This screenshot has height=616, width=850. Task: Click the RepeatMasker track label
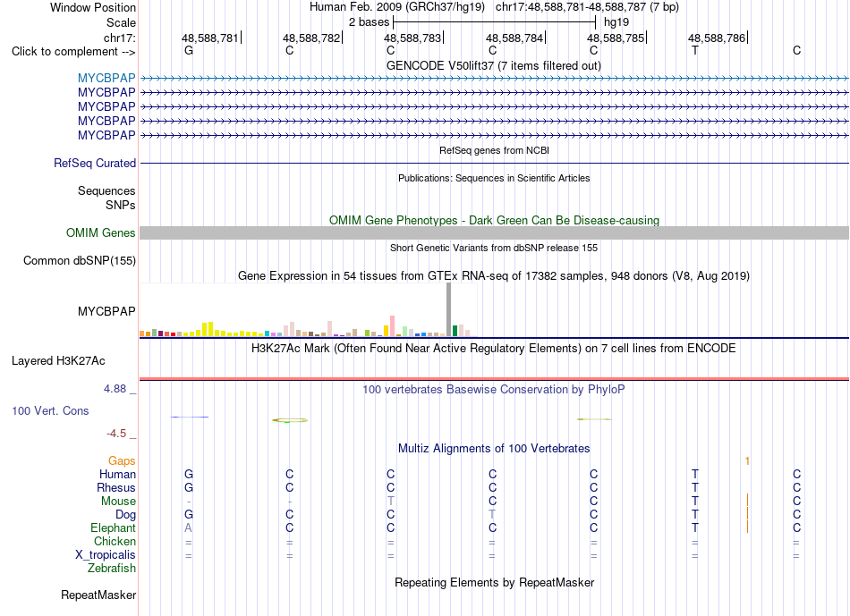point(98,595)
